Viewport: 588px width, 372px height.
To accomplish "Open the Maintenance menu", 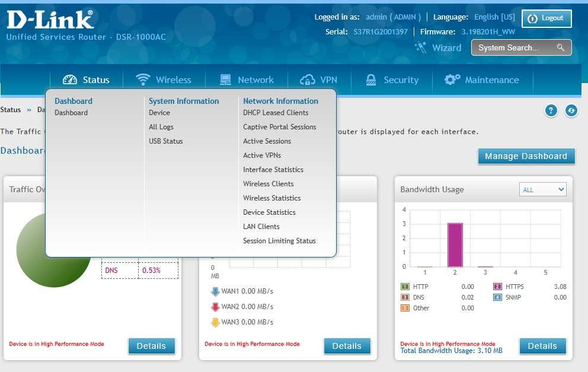I will coord(482,80).
